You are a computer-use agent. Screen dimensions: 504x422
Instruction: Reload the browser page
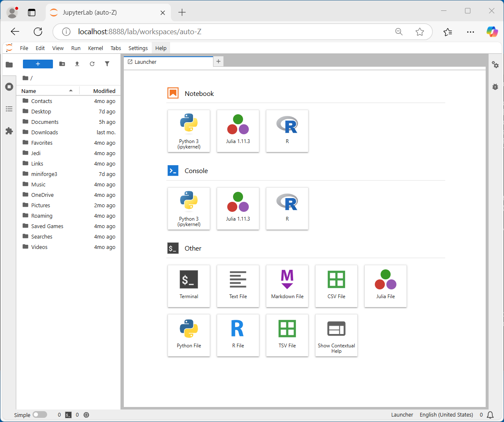tap(38, 32)
